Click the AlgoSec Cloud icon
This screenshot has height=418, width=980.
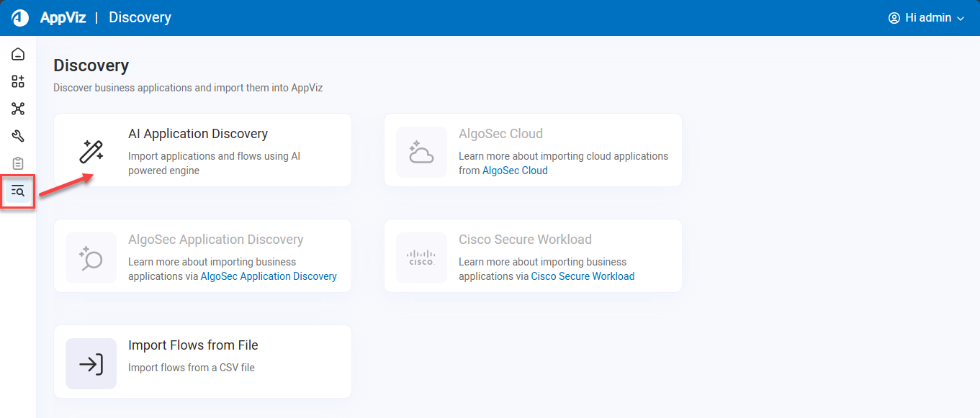click(421, 152)
